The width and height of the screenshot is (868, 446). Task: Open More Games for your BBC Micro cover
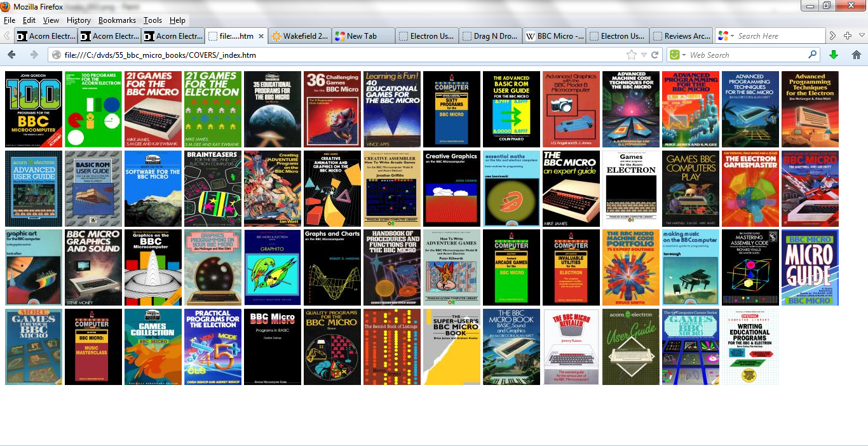point(34,347)
